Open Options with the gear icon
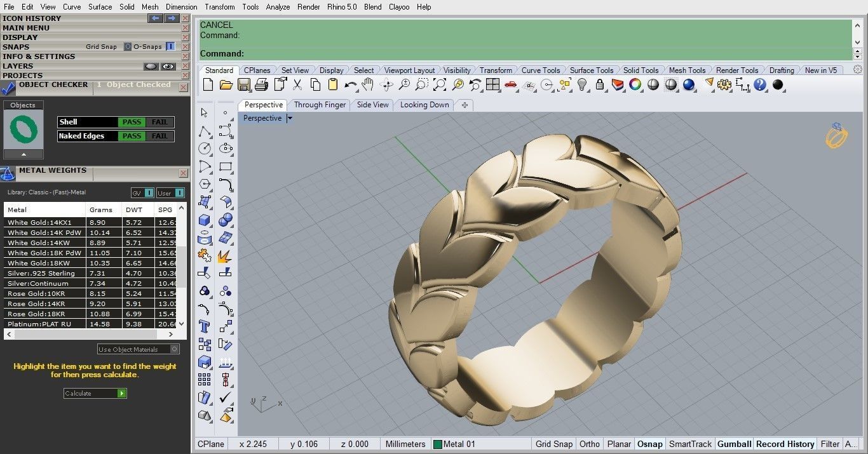The image size is (868, 454). click(724, 84)
